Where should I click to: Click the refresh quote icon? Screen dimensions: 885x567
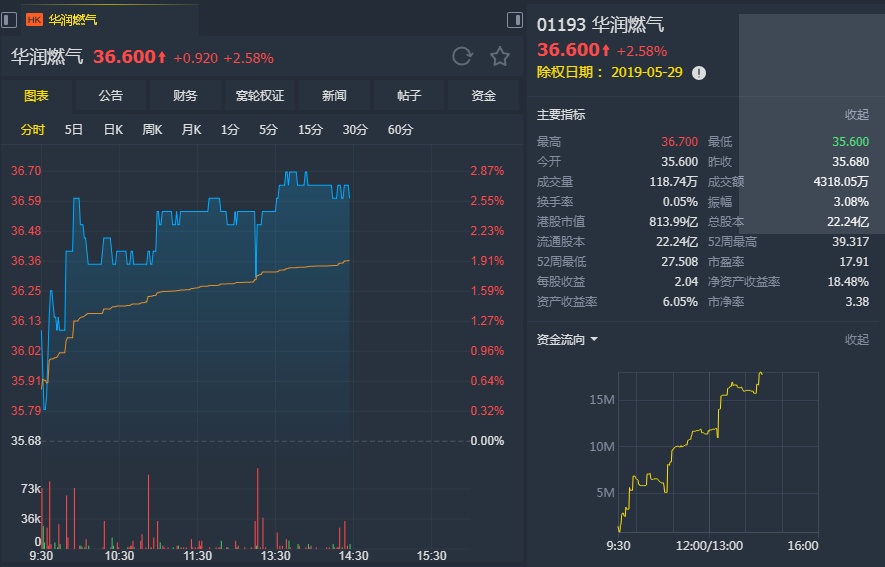462,56
